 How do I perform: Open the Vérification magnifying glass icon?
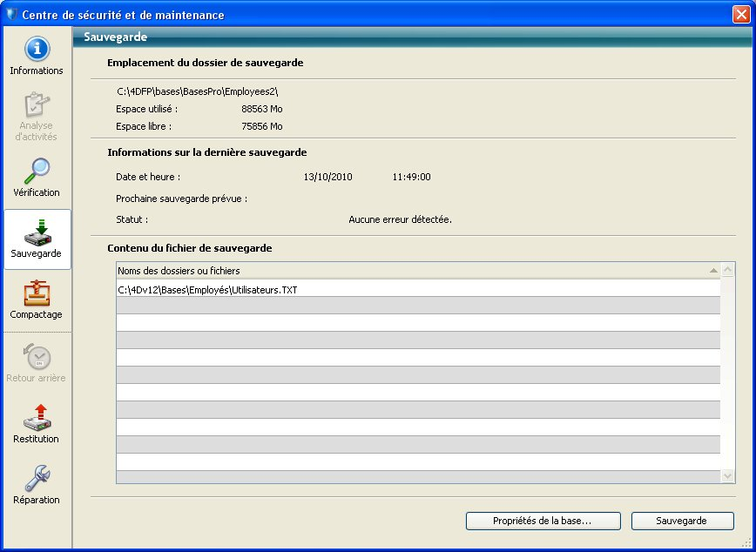coord(37,171)
